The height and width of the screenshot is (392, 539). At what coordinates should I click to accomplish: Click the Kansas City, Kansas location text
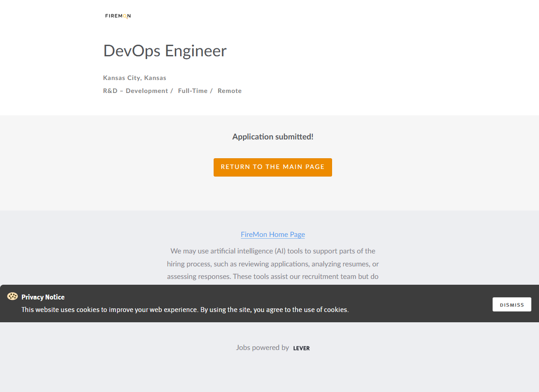(135, 78)
